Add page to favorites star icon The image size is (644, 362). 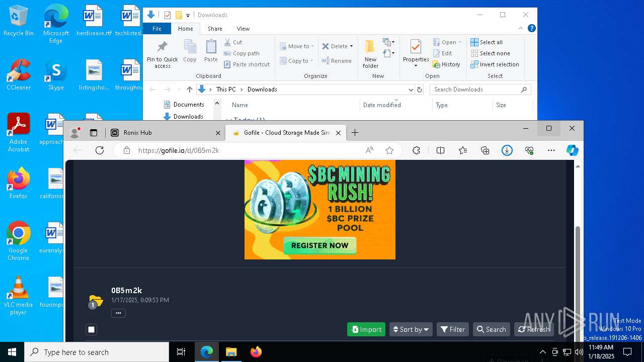[389, 150]
